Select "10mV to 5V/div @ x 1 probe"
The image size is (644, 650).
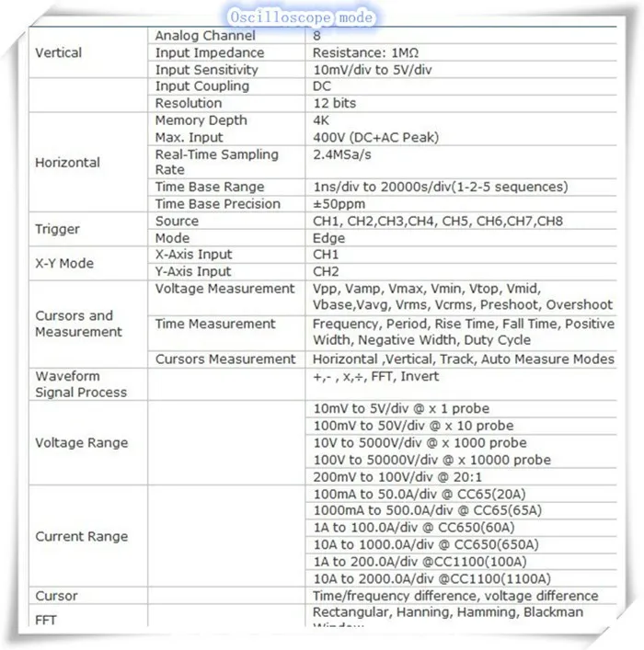click(401, 409)
